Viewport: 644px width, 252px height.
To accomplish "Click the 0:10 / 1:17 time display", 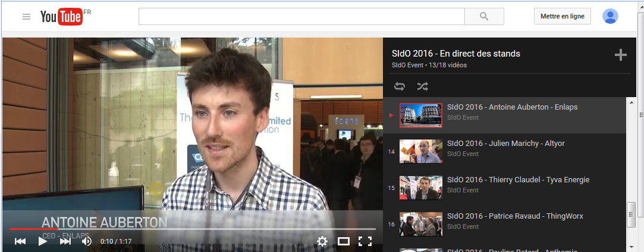I will click(116, 242).
